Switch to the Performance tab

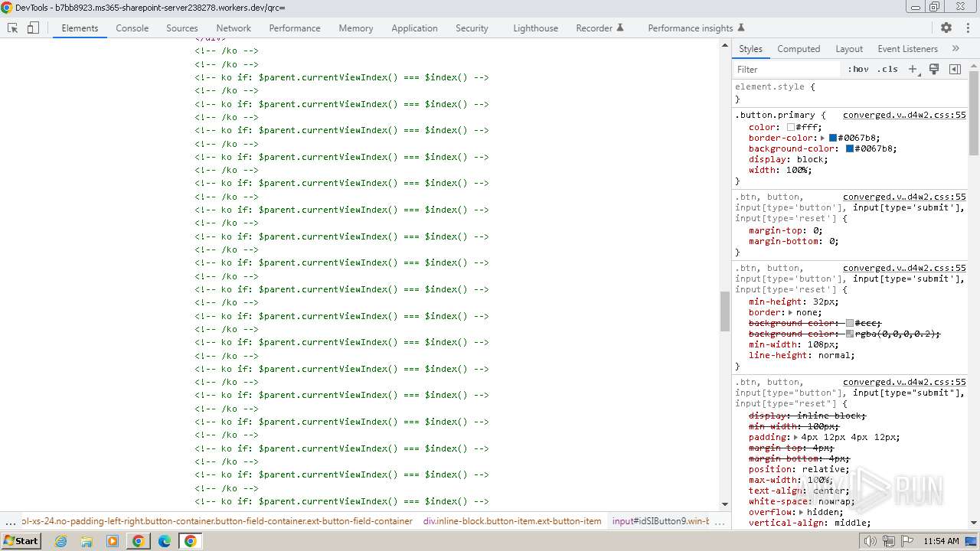[295, 28]
